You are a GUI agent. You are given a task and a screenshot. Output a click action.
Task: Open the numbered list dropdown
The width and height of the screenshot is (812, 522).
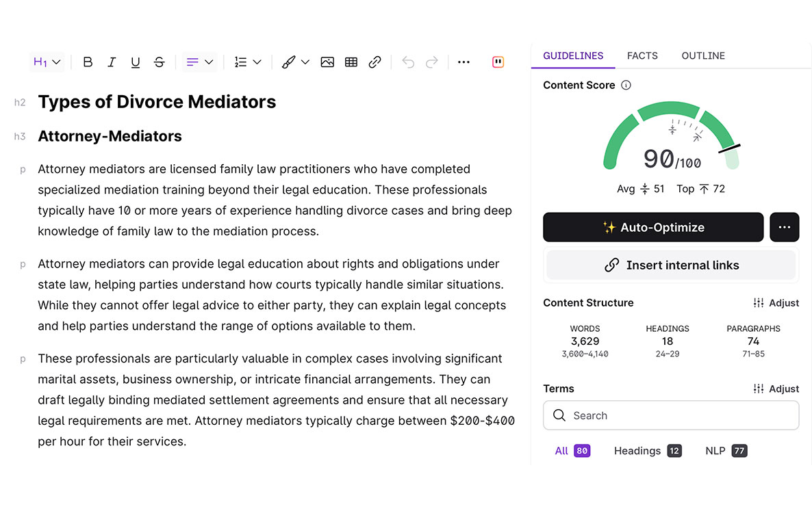(247, 62)
